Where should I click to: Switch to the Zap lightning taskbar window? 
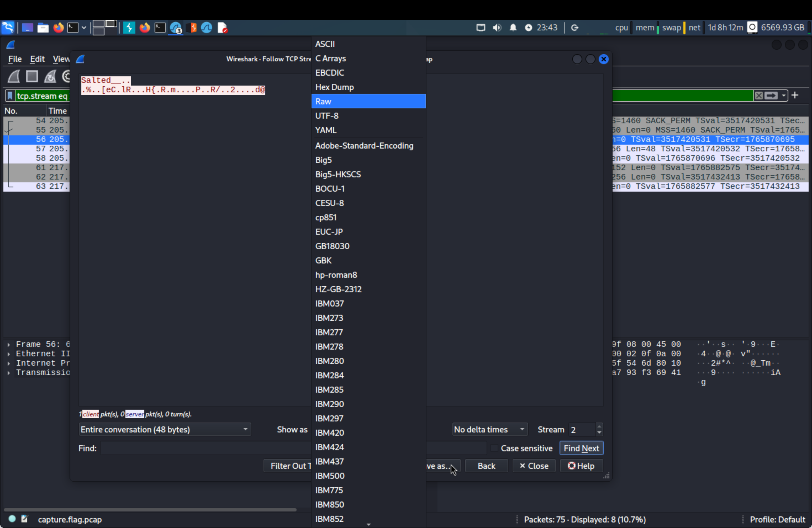click(x=129, y=28)
